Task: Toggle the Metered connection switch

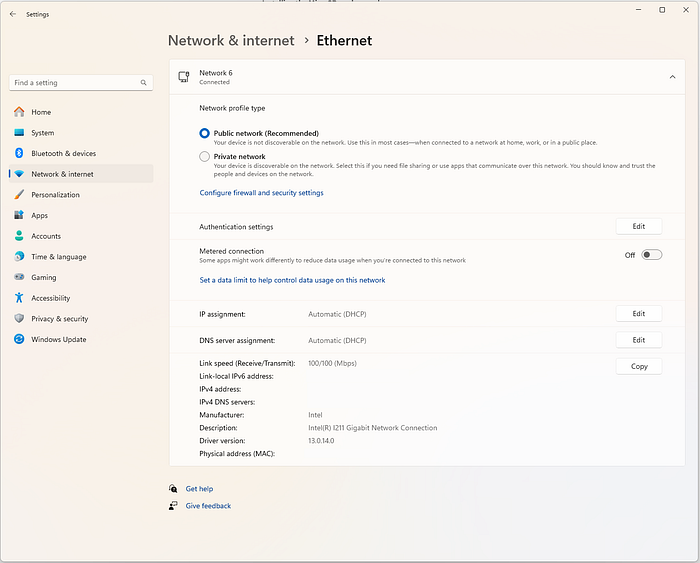Action: (x=652, y=255)
